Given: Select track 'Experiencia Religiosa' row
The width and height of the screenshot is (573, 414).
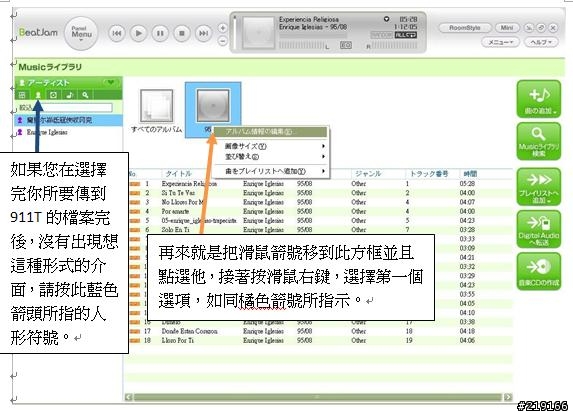Looking at the screenshot, I should pyautogui.click(x=318, y=183).
